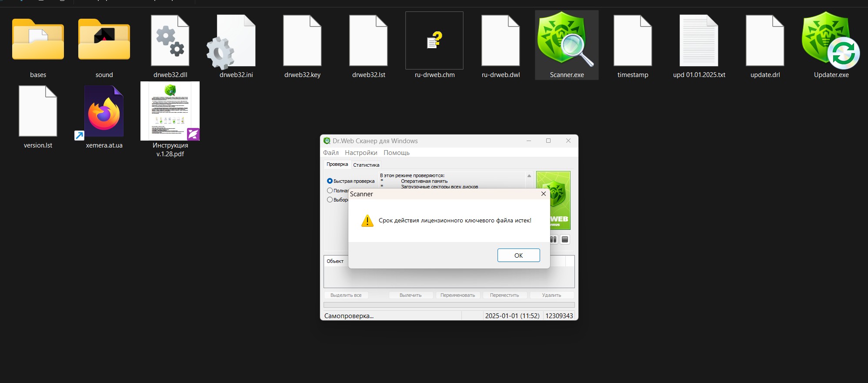Select the Scanner.exe icon

[566, 41]
